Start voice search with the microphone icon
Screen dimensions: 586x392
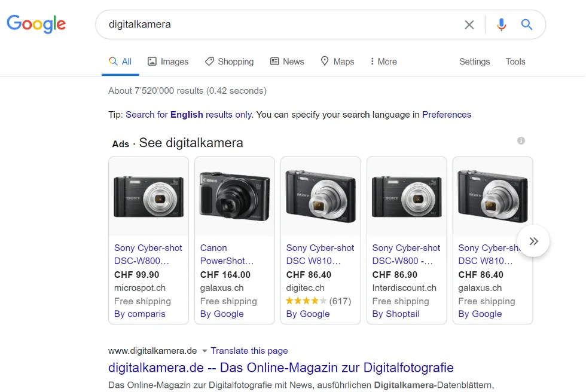point(501,24)
